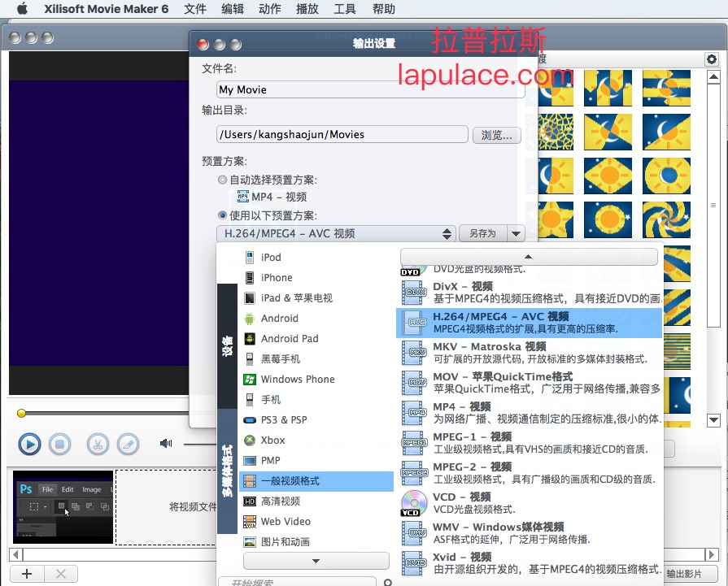Click the 浏览... browse button
The height and width of the screenshot is (586, 728).
497,135
